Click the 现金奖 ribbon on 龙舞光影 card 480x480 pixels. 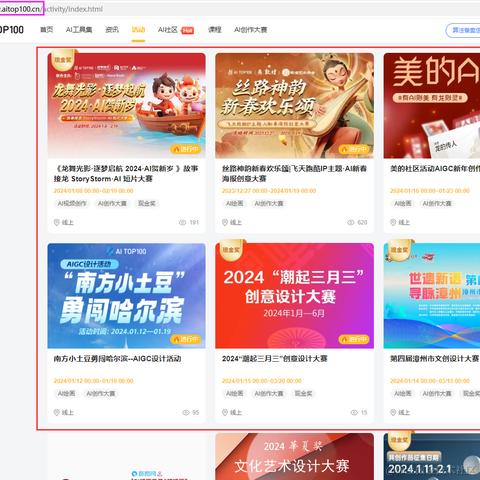pyautogui.click(x=63, y=60)
